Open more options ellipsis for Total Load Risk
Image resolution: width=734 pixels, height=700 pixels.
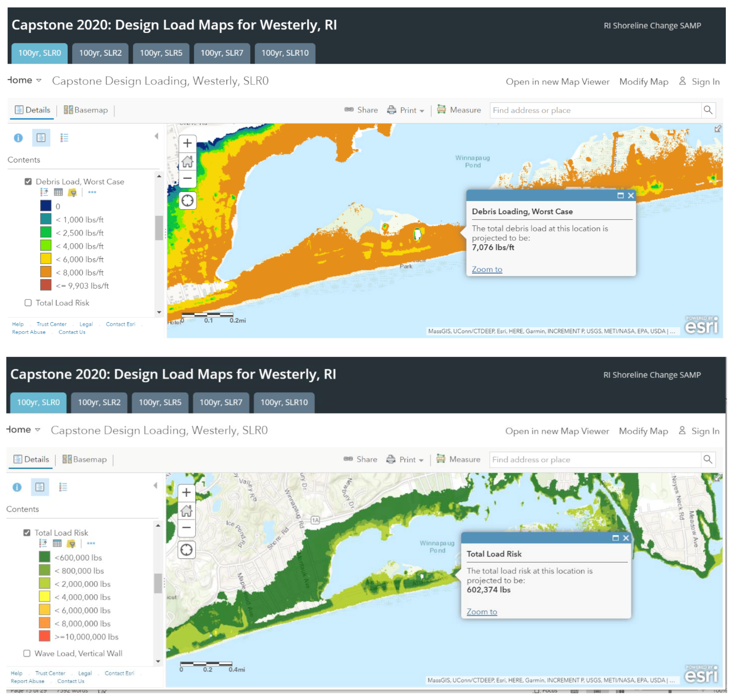[x=91, y=543]
